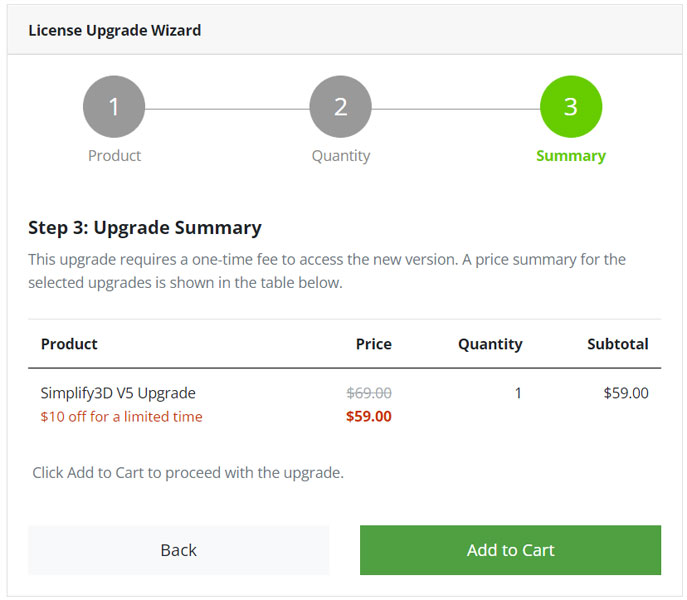Click the red $59.00 discounted price
687x600 pixels.
click(369, 416)
